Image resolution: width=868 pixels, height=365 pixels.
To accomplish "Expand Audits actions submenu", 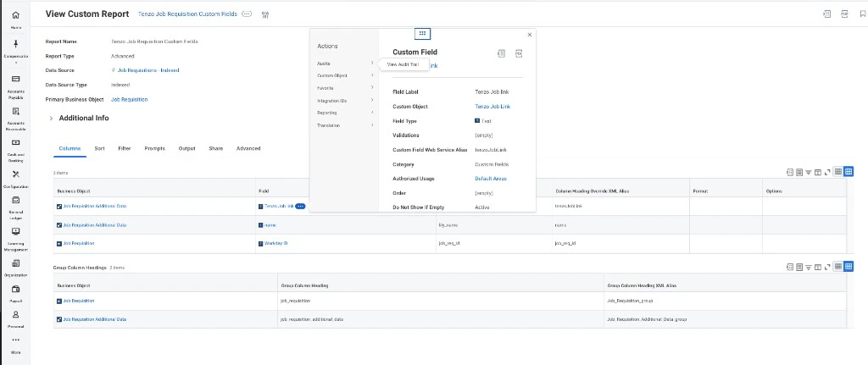I will [346, 63].
